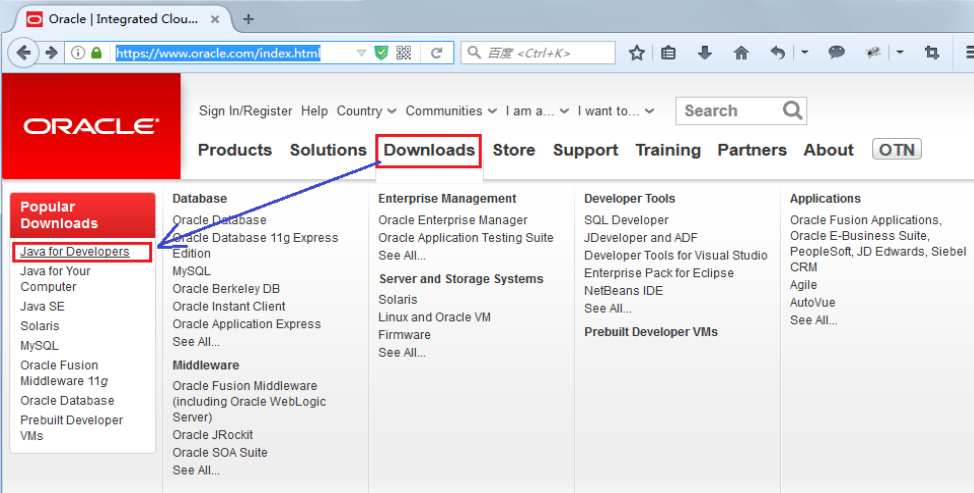Open Oracle Enterprise Manager link
Viewport: 974px width, 493px height.
pos(453,220)
